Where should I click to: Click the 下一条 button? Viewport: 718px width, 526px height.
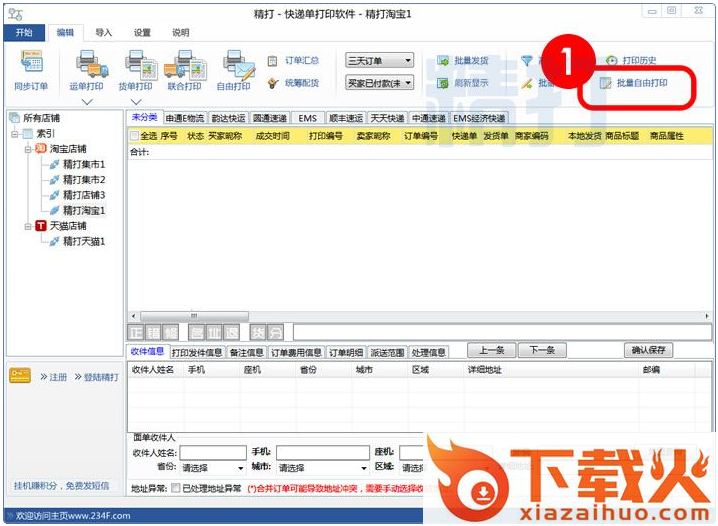tap(542, 350)
